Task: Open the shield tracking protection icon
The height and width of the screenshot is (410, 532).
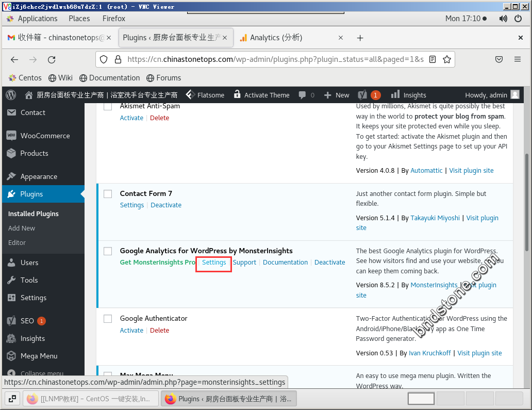Action: [104, 59]
